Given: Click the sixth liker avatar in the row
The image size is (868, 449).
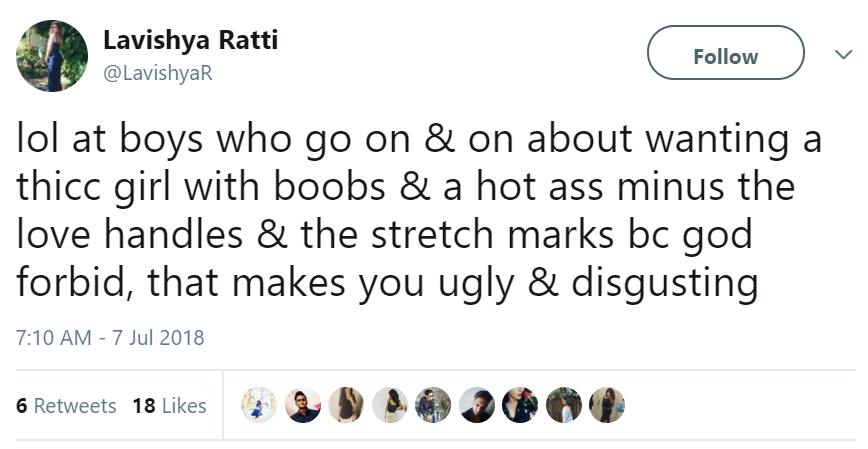Looking at the screenshot, I should (x=477, y=405).
